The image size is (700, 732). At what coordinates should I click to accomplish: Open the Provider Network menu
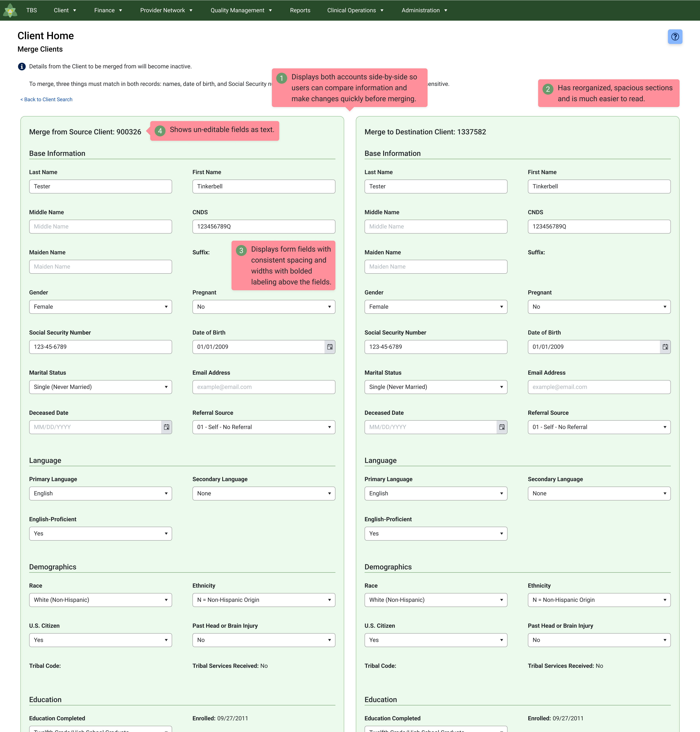point(166,10)
